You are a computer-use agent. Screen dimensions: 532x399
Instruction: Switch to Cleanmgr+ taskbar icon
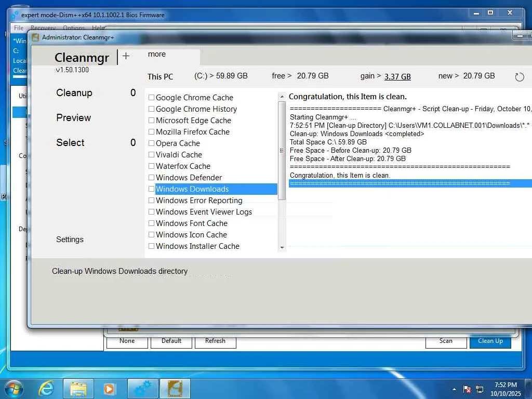click(x=175, y=389)
